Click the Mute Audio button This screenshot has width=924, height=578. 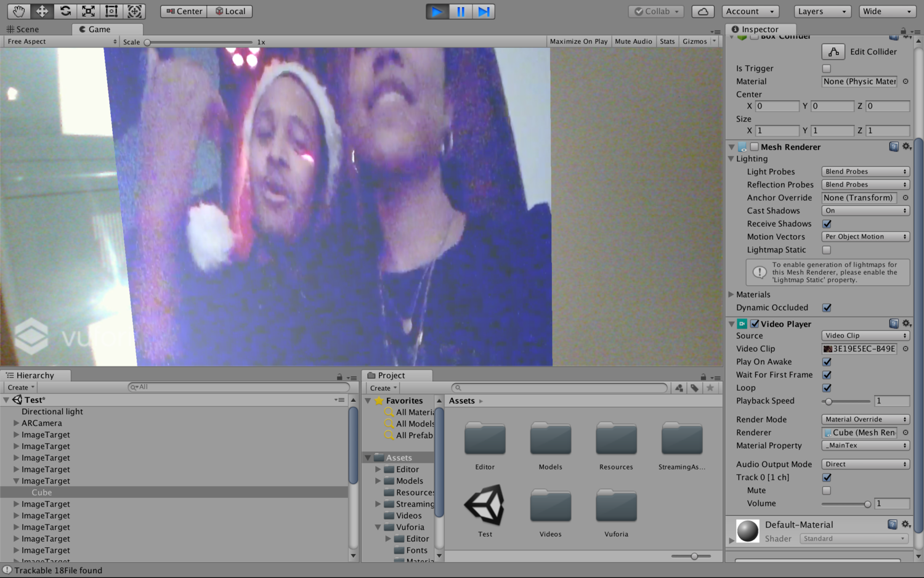coord(633,41)
